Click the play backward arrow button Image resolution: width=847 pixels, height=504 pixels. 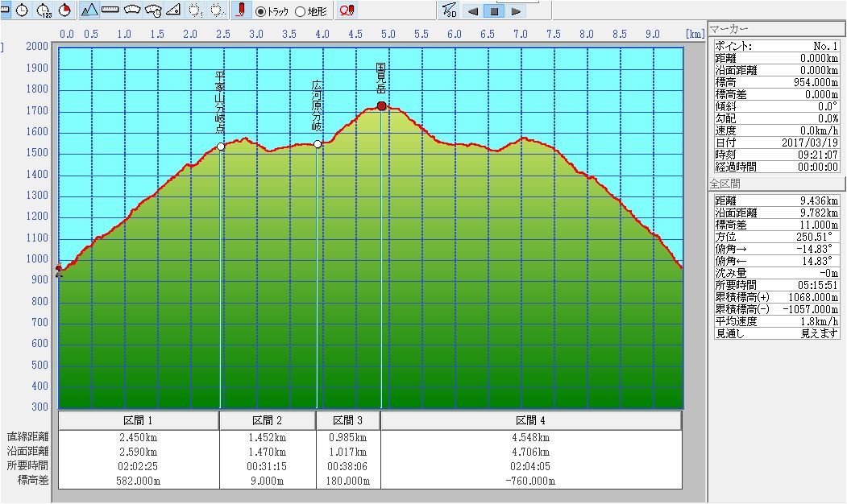[x=472, y=11]
